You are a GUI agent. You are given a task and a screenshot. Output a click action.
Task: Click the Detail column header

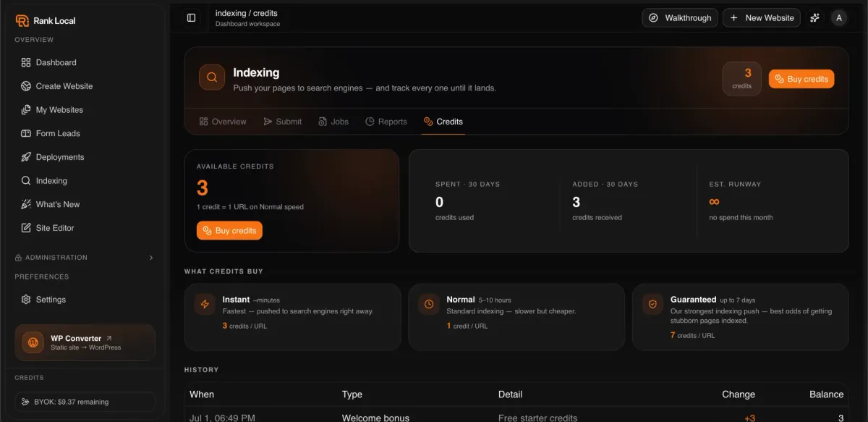(x=511, y=394)
